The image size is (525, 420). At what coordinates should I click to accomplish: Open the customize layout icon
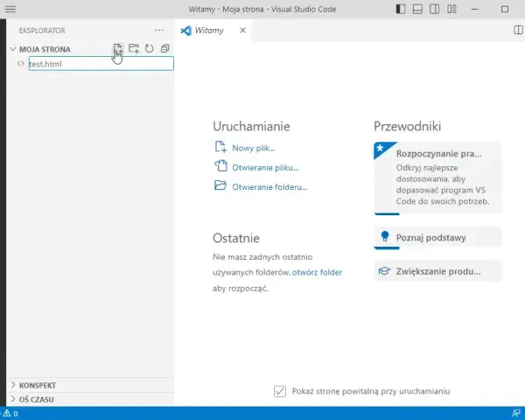[x=451, y=9]
